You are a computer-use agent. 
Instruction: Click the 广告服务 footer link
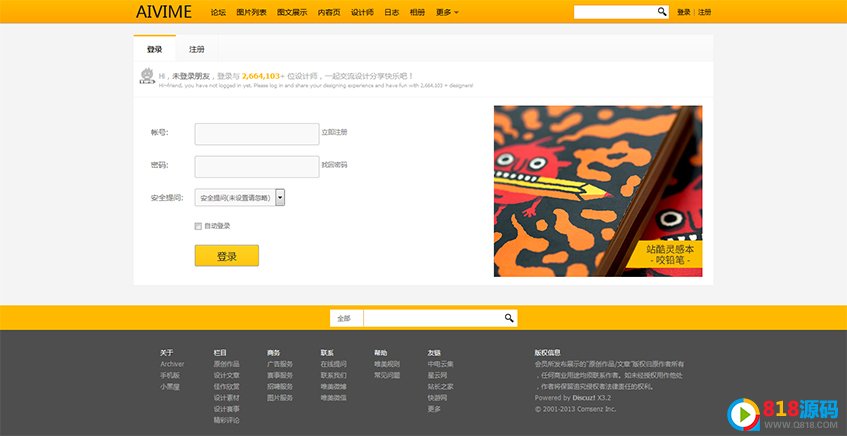coord(280,364)
